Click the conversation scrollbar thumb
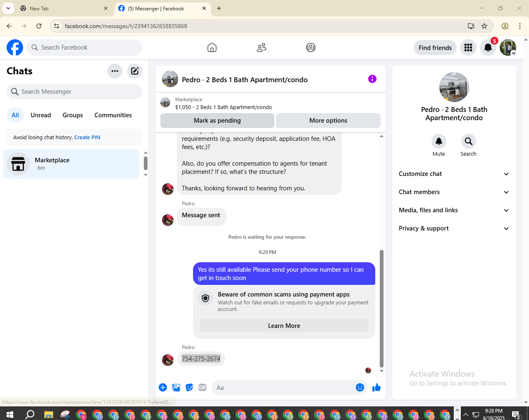The image size is (529, 420). (381, 308)
